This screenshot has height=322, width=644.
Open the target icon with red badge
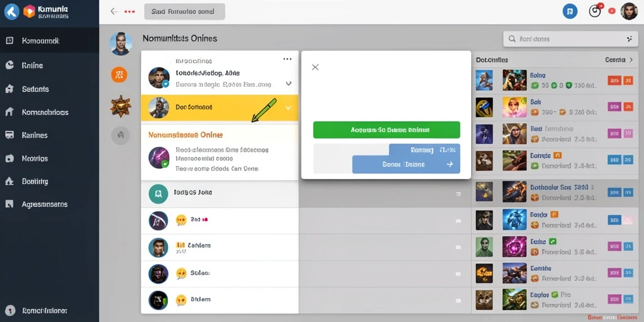click(x=595, y=11)
